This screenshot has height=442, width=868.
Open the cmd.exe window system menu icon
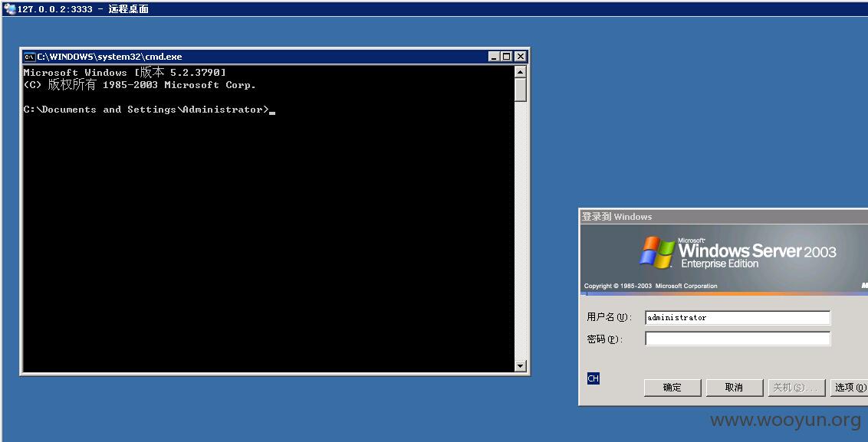click(x=29, y=57)
